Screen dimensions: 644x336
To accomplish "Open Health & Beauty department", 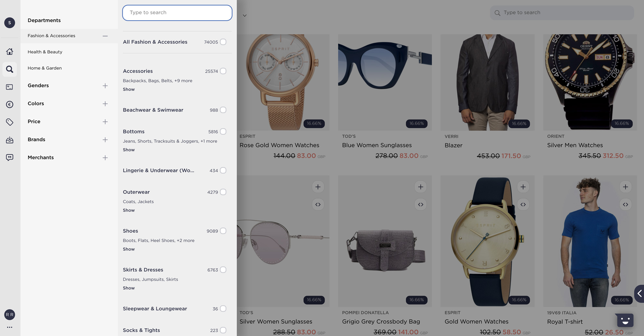I will click(45, 52).
